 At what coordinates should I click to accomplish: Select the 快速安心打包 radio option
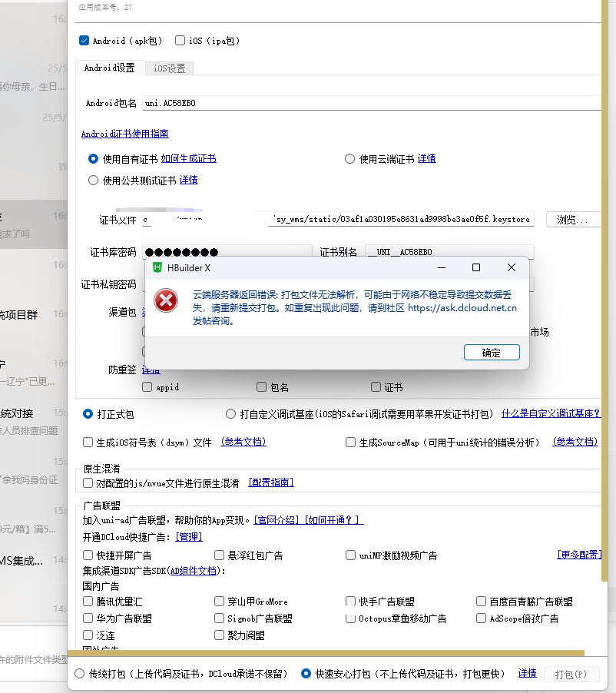tap(306, 674)
